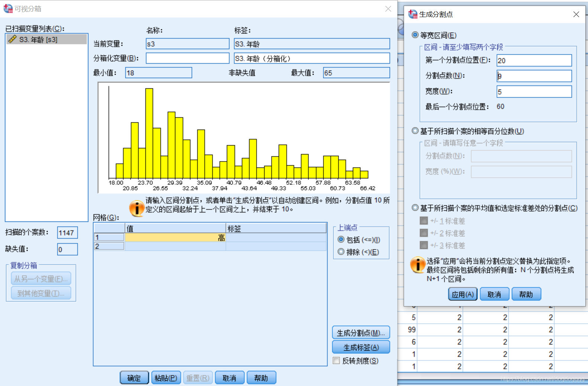Click 到其他变量(T)... button
This screenshot has width=588, height=386.
[41, 293]
